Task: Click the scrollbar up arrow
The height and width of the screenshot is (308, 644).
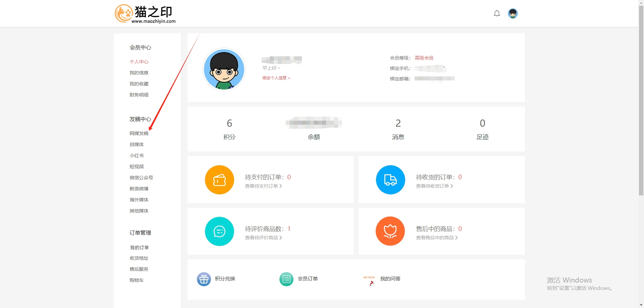Action: (641, 2)
